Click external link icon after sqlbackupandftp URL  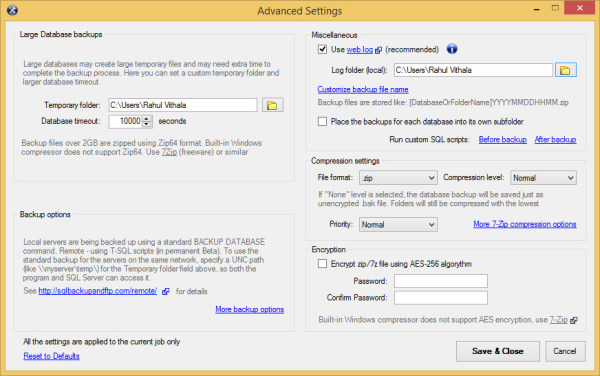coord(165,291)
